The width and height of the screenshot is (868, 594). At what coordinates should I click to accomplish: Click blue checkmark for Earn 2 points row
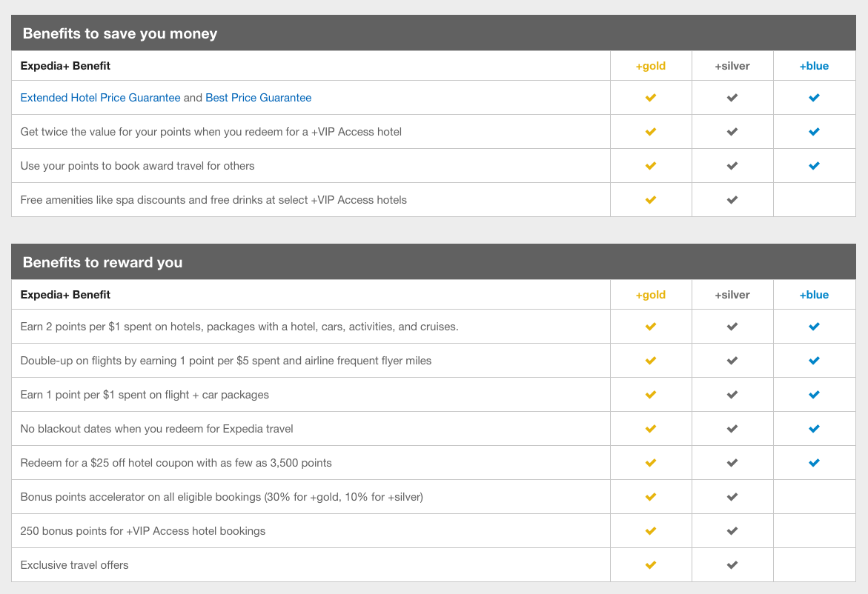click(815, 327)
